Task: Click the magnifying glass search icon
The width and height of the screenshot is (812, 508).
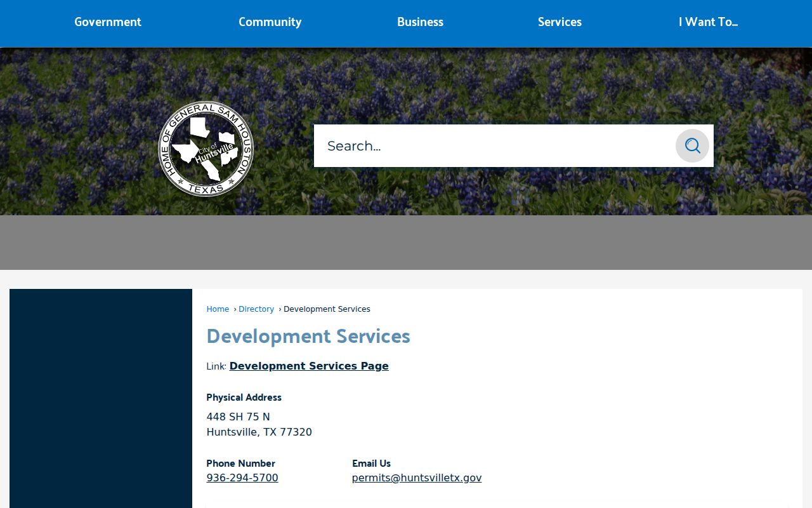Action: [692, 146]
